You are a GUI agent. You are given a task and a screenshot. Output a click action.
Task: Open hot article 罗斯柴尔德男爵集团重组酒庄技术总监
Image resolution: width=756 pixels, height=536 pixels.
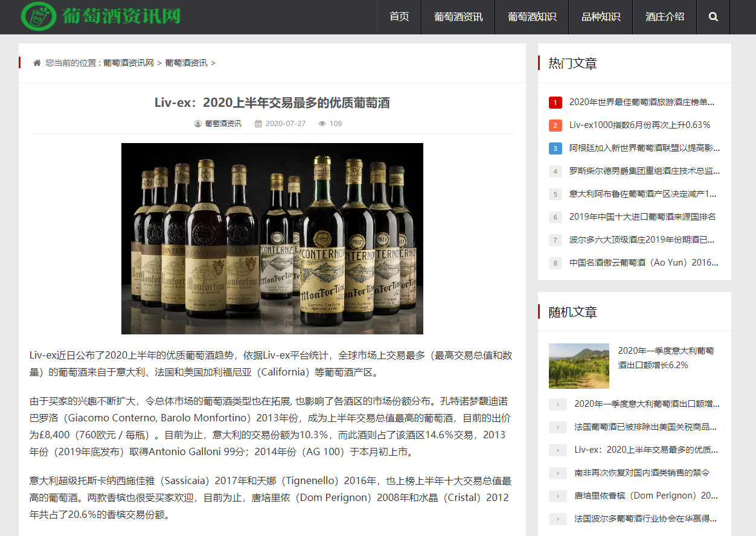(x=644, y=171)
